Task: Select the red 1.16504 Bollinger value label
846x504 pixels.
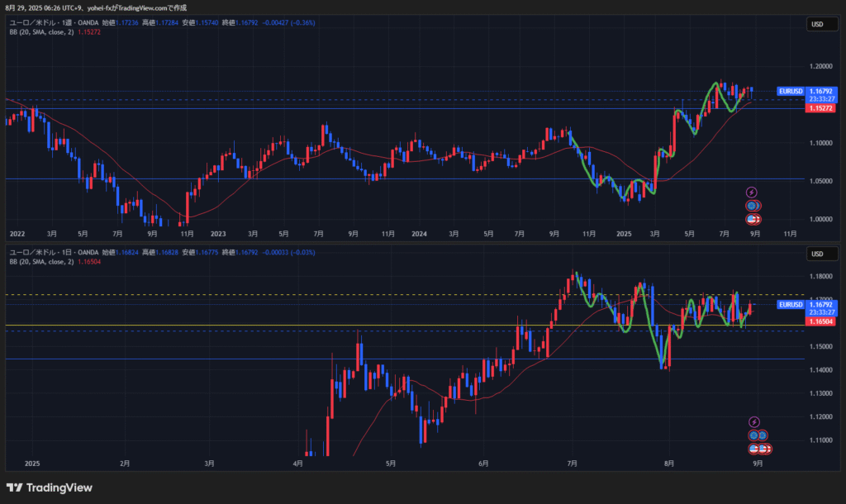Action: click(820, 321)
